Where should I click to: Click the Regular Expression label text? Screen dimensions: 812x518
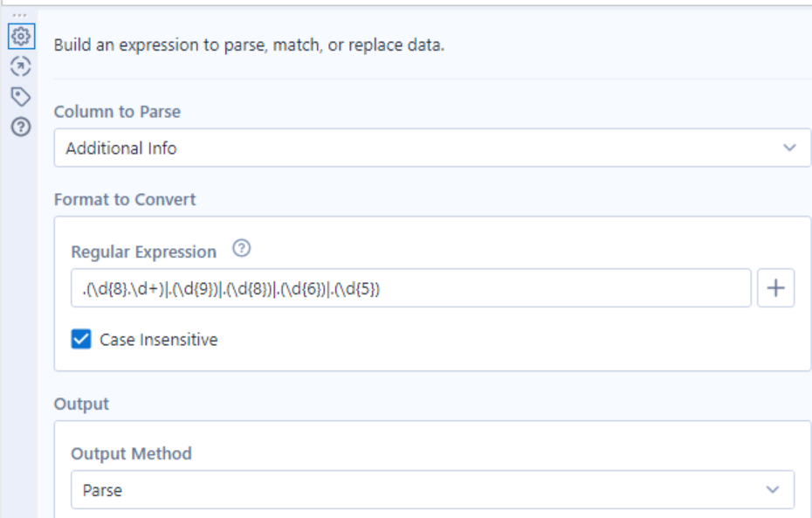143,252
